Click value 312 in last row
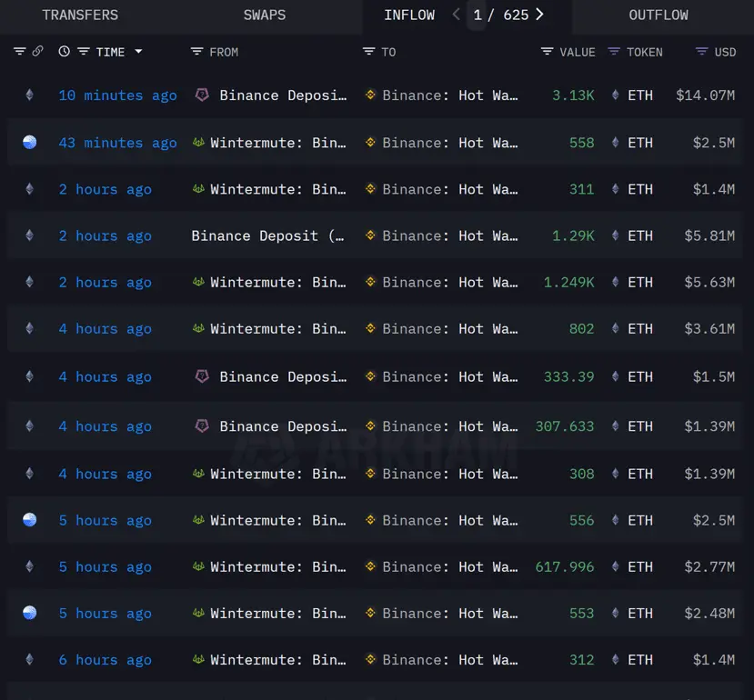The image size is (754, 700). 581,660
